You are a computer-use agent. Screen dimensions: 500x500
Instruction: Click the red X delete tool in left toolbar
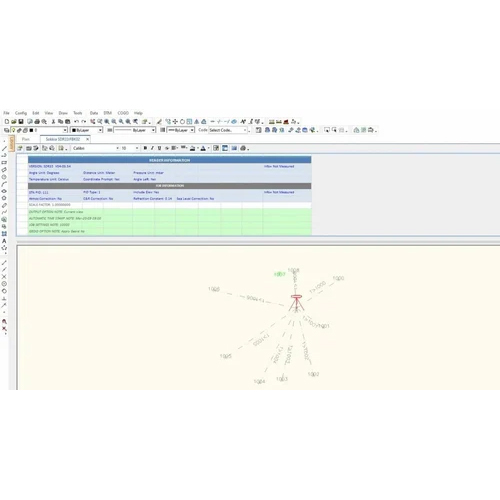click(x=4, y=329)
